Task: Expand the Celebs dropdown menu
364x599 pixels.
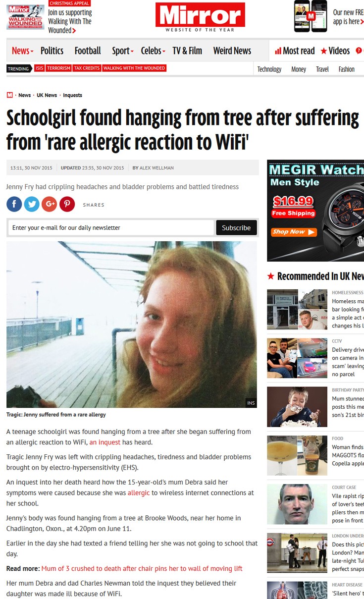Action: pos(153,51)
